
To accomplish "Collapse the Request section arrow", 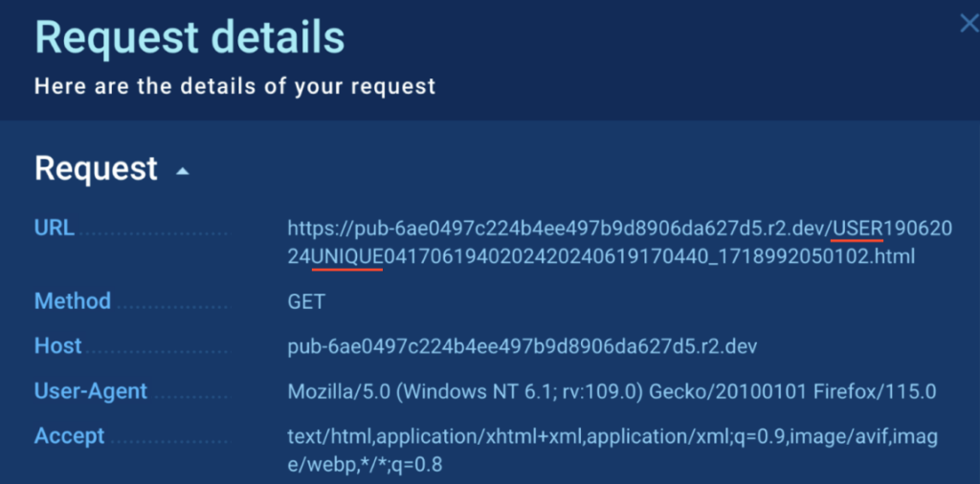I will click(183, 172).
